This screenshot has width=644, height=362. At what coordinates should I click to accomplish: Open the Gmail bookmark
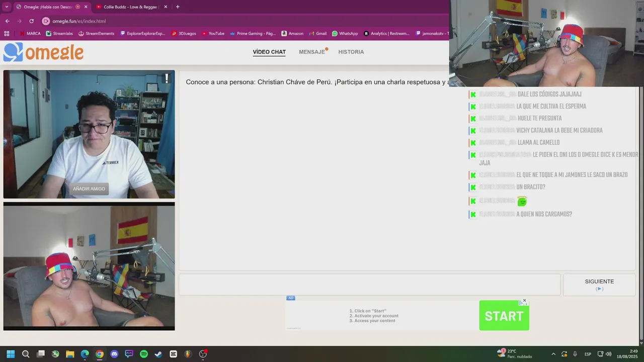coord(317,34)
